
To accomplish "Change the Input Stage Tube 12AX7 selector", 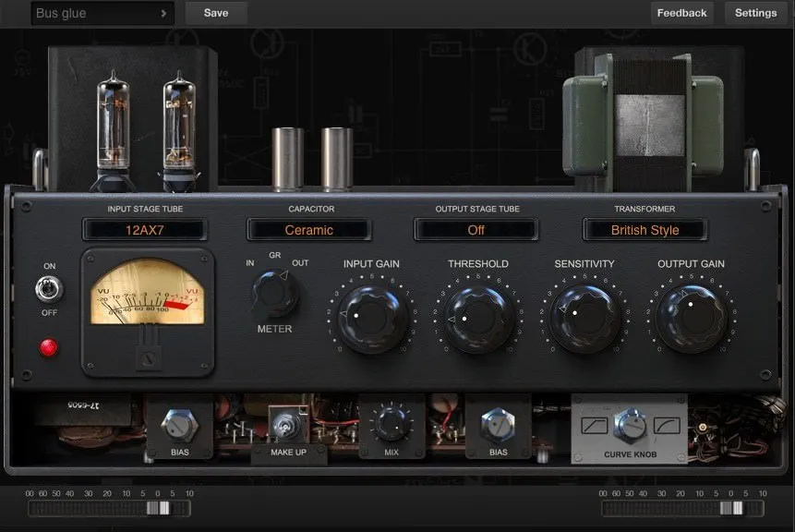I will [144, 230].
